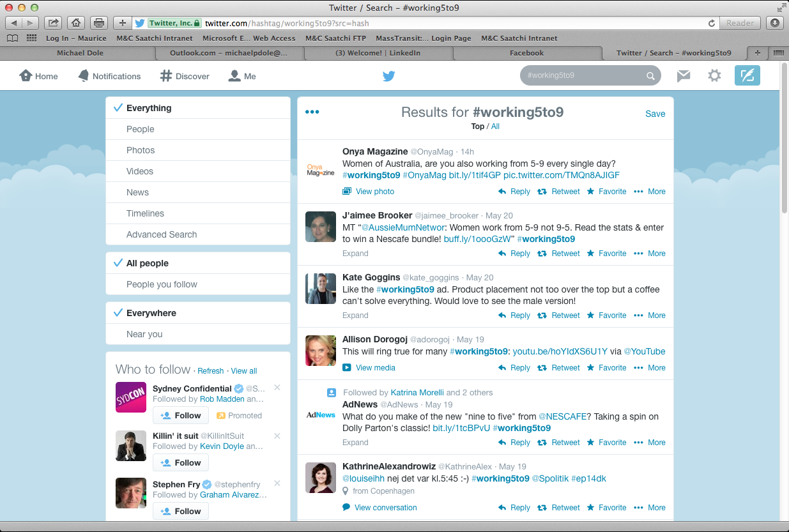Follow Killin' it suit
The image size is (789, 532).
point(181,462)
